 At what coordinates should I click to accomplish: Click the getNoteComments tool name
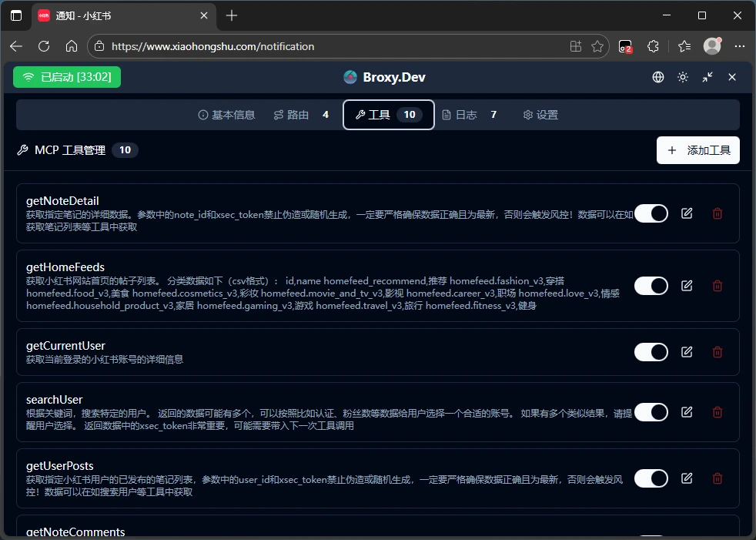pos(75,532)
